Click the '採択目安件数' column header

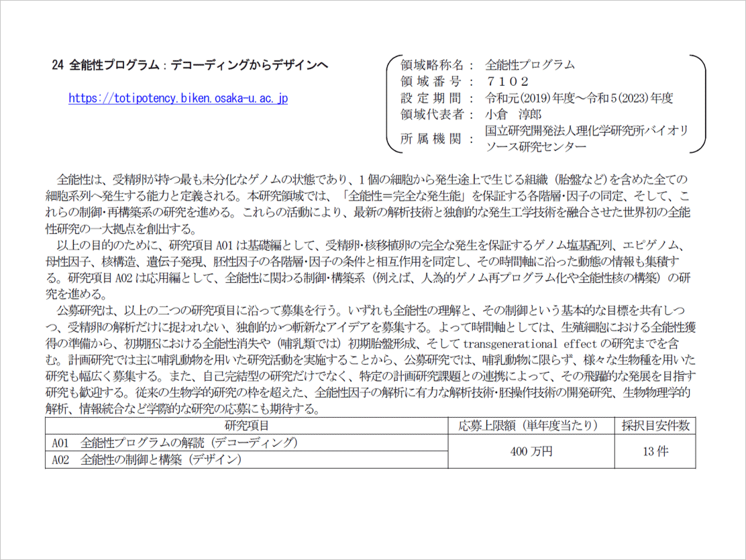pyautogui.click(x=655, y=425)
